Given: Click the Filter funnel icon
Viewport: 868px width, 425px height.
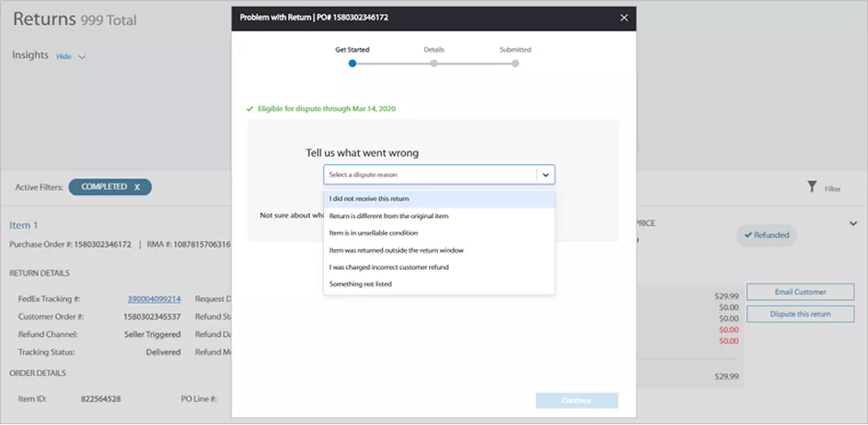Looking at the screenshot, I should [x=811, y=187].
